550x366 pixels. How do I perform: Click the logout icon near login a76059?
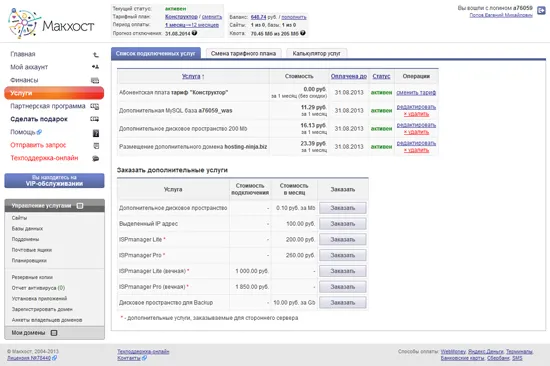[541, 11]
